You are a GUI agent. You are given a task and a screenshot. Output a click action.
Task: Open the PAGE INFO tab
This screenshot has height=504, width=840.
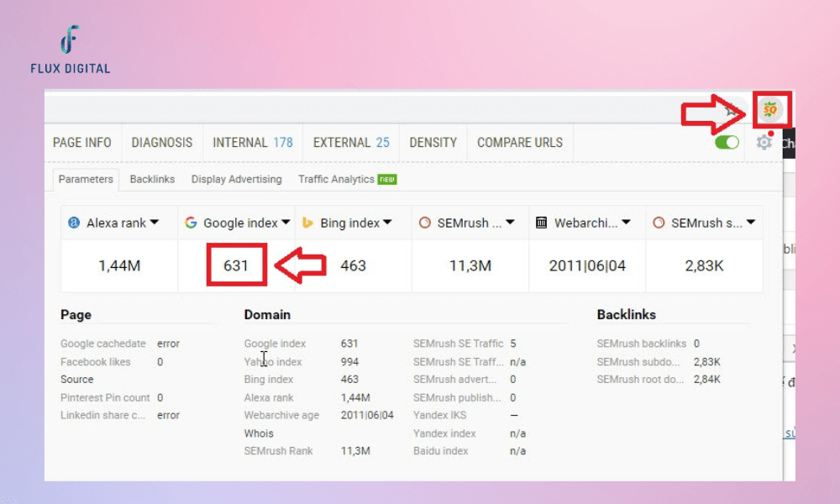[82, 143]
